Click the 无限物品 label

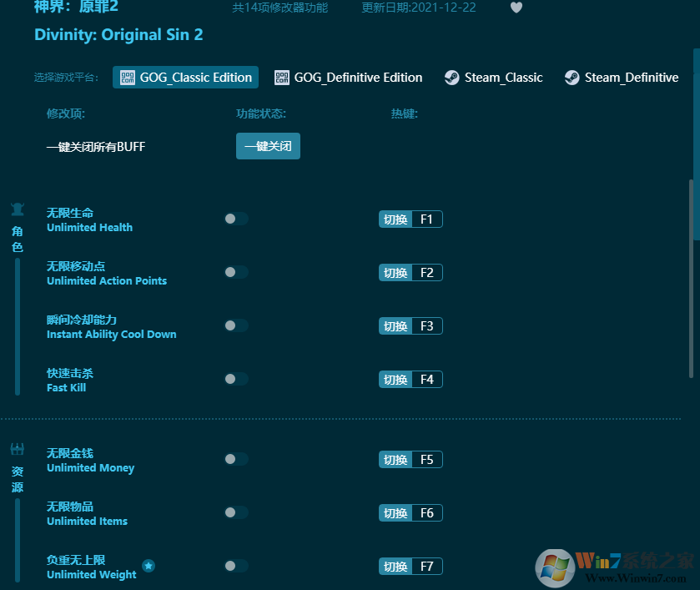(70, 507)
